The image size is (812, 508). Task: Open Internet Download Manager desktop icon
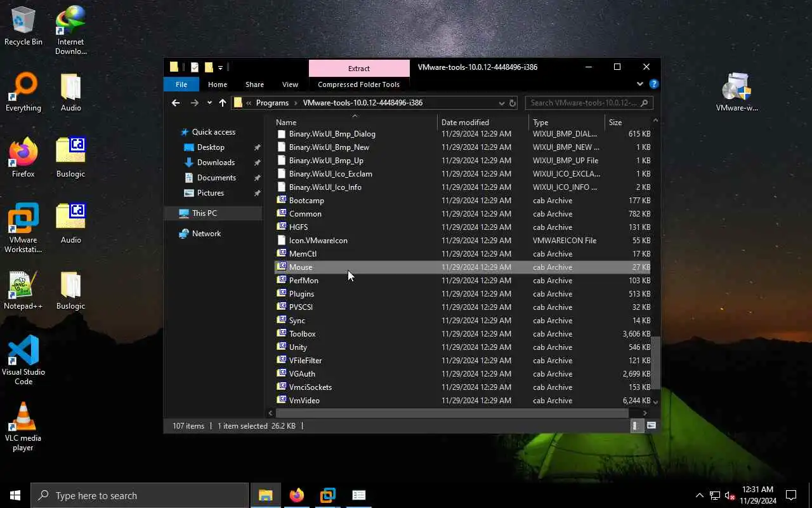tap(70, 30)
